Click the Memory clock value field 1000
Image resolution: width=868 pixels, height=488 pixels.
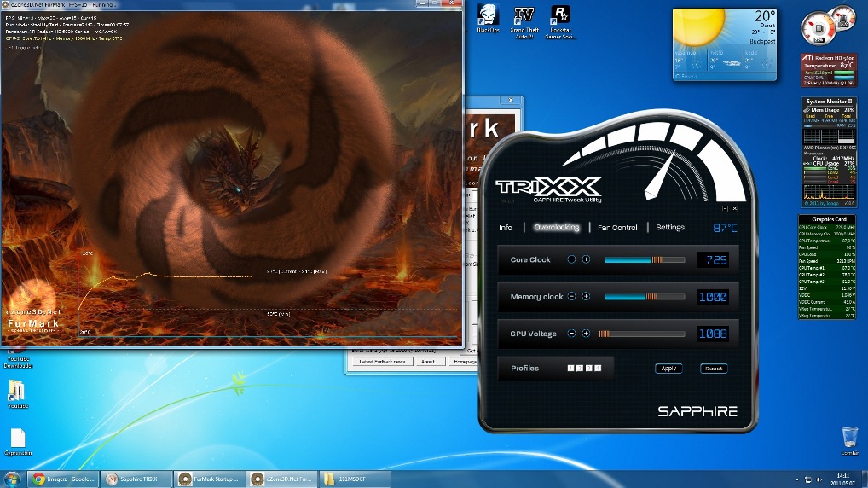click(x=713, y=297)
